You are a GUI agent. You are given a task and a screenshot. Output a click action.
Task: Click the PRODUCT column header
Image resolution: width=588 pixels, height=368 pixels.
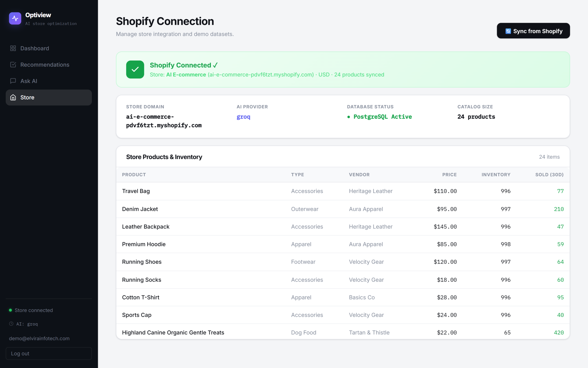coord(134,175)
